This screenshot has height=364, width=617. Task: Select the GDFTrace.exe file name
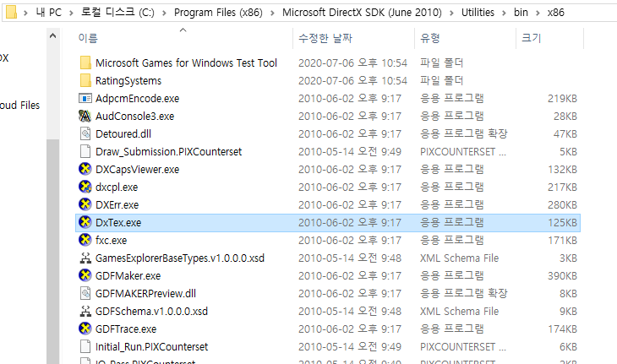[x=126, y=329]
